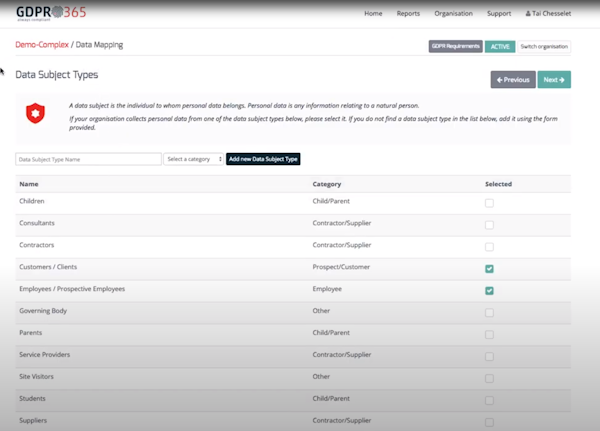Uncheck Employees / Prospective Employees checkbox
Image resolution: width=600 pixels, height=431 pixels.
[x=489, y=290]
